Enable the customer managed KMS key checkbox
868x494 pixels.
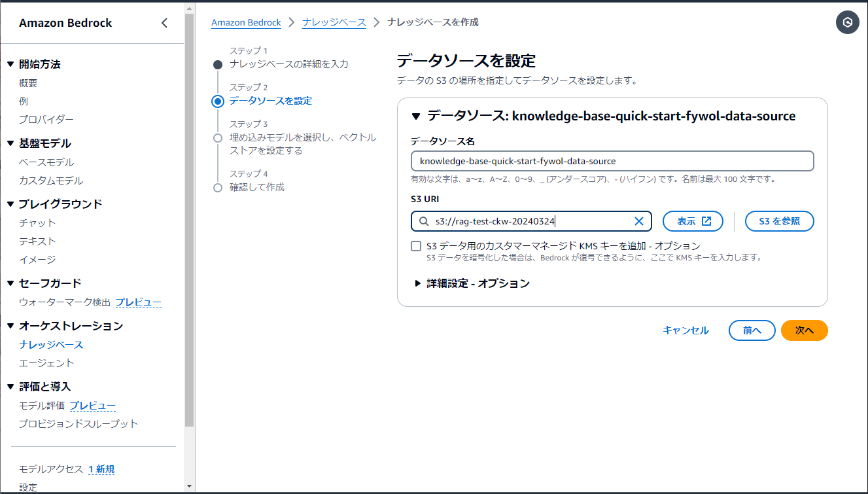tap(415, 246)
